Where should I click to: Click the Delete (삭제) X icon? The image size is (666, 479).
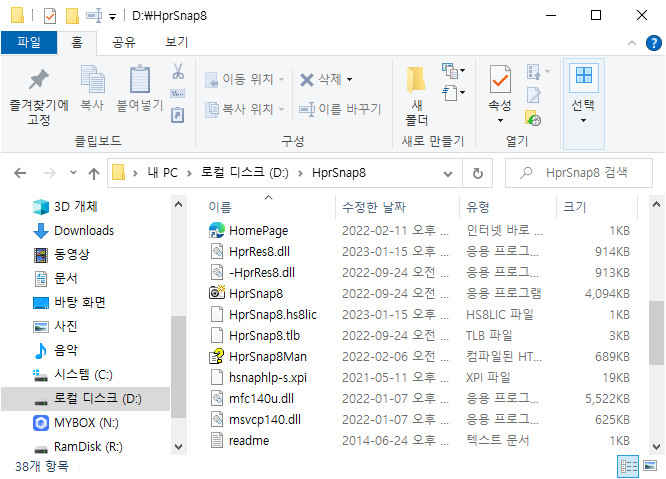[307, 79]
